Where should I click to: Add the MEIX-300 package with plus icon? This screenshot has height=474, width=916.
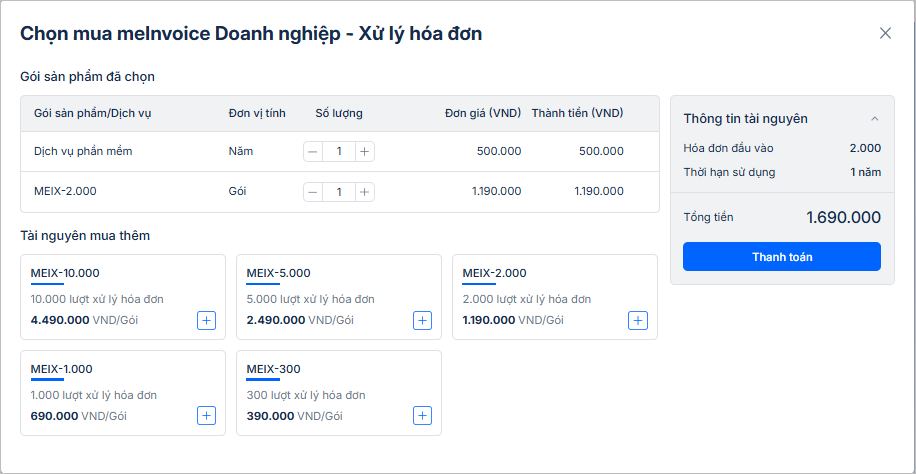pyautogui.click(x=422, y=416)
